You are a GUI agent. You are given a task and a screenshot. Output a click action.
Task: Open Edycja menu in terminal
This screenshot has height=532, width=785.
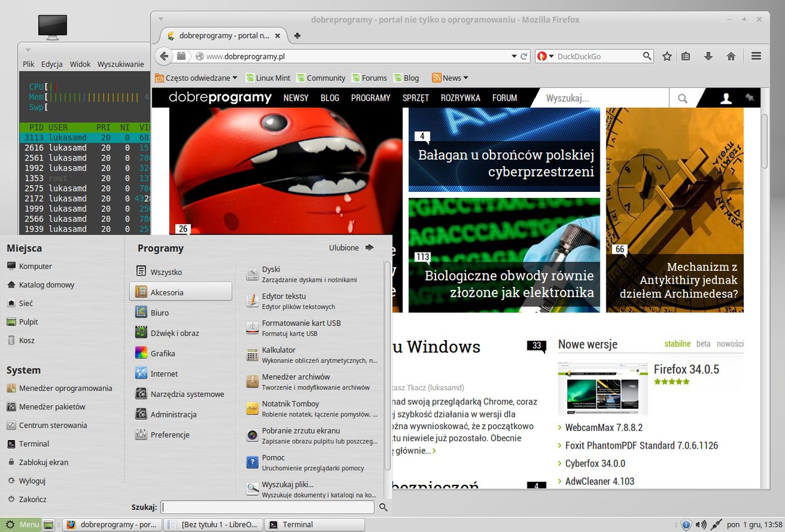click(52, 64)
